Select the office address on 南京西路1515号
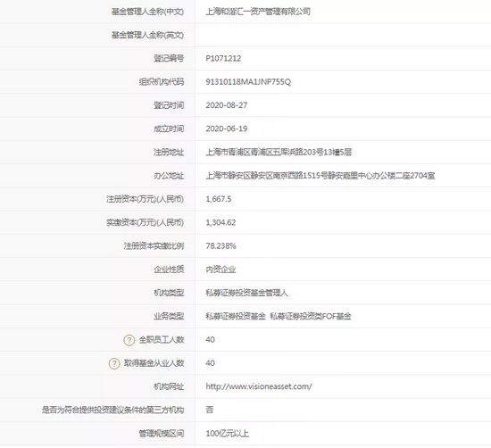This screenshot has width=491, height=448. point(320,176)
